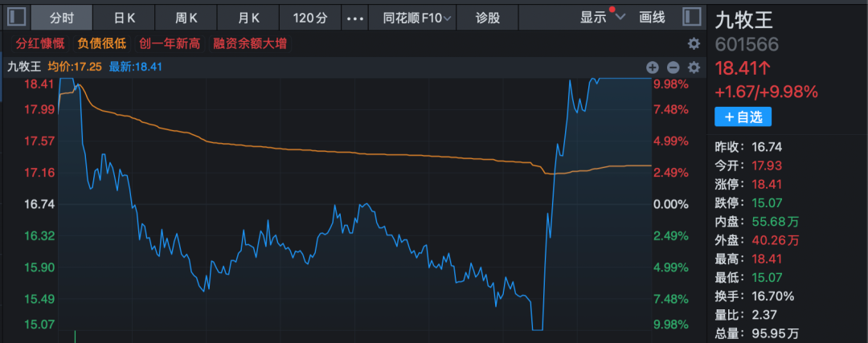This screenshot has height=343, width=868.
Task: Open chart settings gear beside minus icon
Action: tap(694, 67)
